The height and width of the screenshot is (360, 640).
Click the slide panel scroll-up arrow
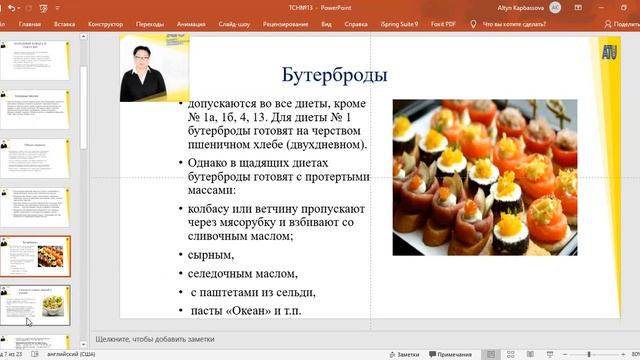point(83,37)
